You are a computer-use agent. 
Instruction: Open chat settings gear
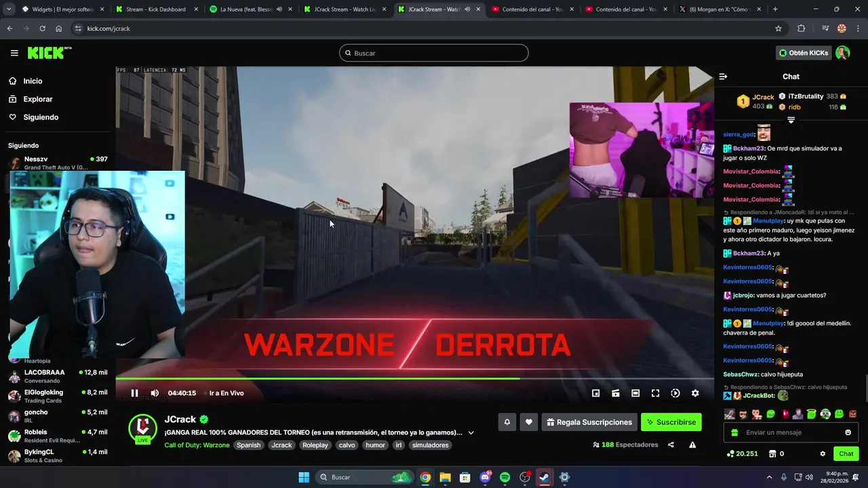pos(823,454)
